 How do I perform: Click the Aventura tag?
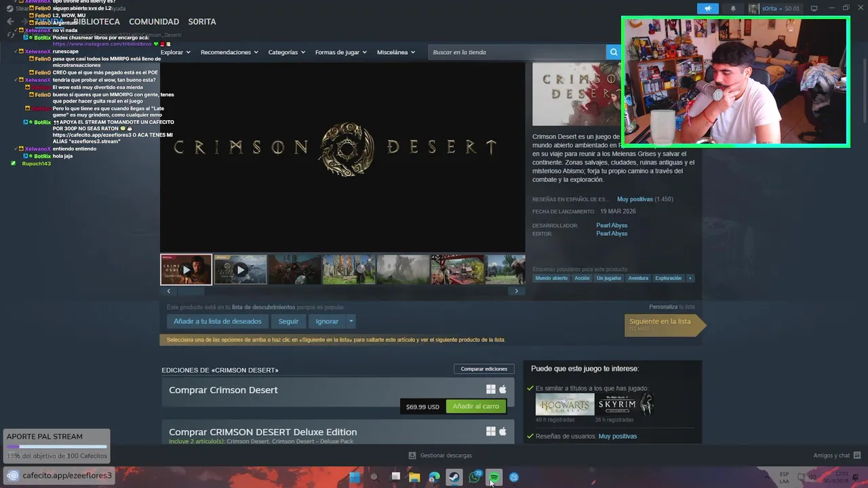638,278
